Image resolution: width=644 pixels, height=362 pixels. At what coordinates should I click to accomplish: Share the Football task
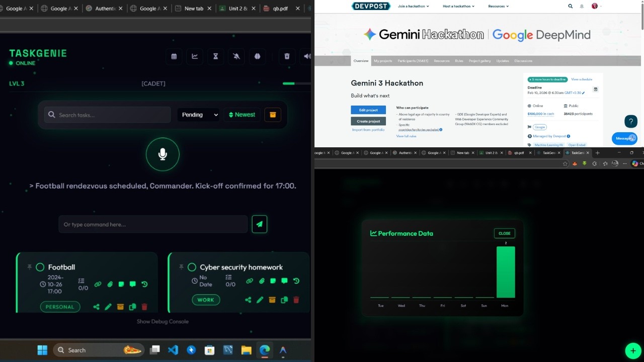pyautogui.click(x=96, y=307)
